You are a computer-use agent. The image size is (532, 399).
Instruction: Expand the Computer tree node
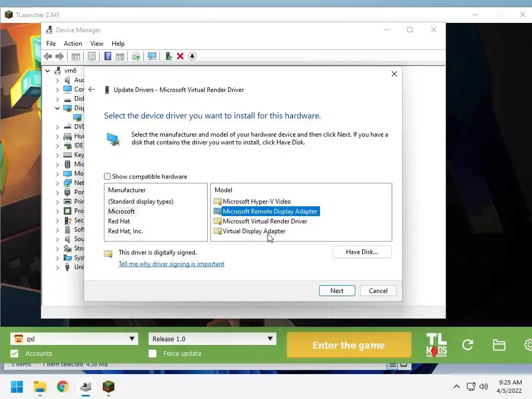tap(57, 89)
